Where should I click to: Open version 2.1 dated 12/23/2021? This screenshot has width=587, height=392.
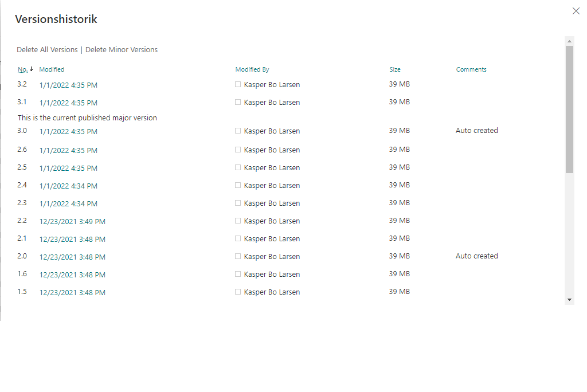click(x=72, y=239)
